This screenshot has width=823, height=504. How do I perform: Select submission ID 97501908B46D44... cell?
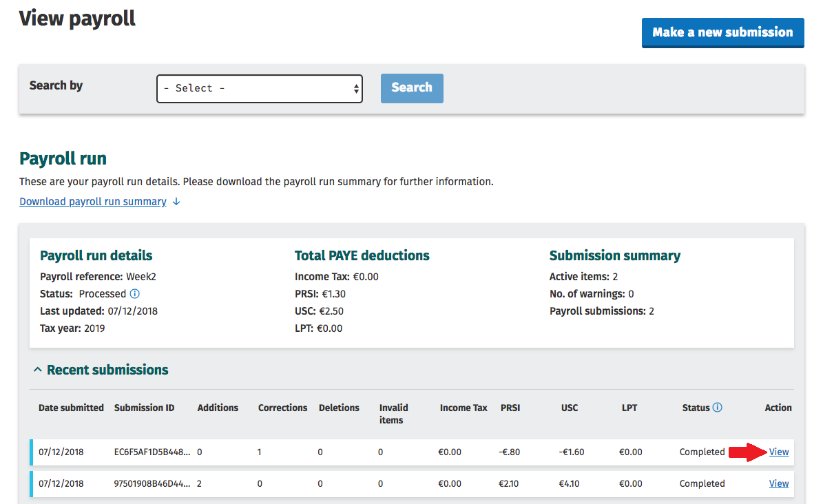[x=152, y=483]
